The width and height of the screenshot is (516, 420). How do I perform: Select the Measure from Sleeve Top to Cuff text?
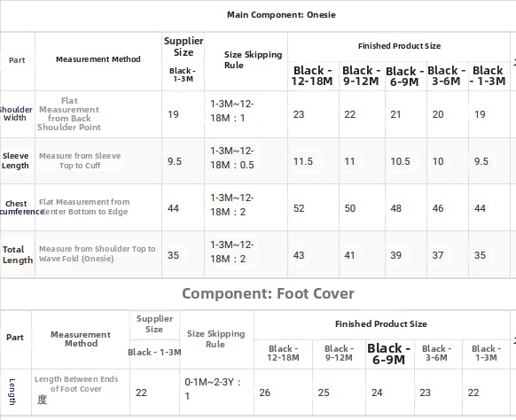[x=80, y=160]
